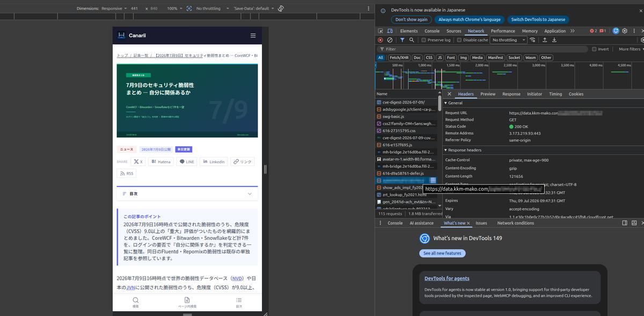The width and height of the screenshot is (644, 316).
Task: Close the request details pane
Action: click(x=449, y=94)
